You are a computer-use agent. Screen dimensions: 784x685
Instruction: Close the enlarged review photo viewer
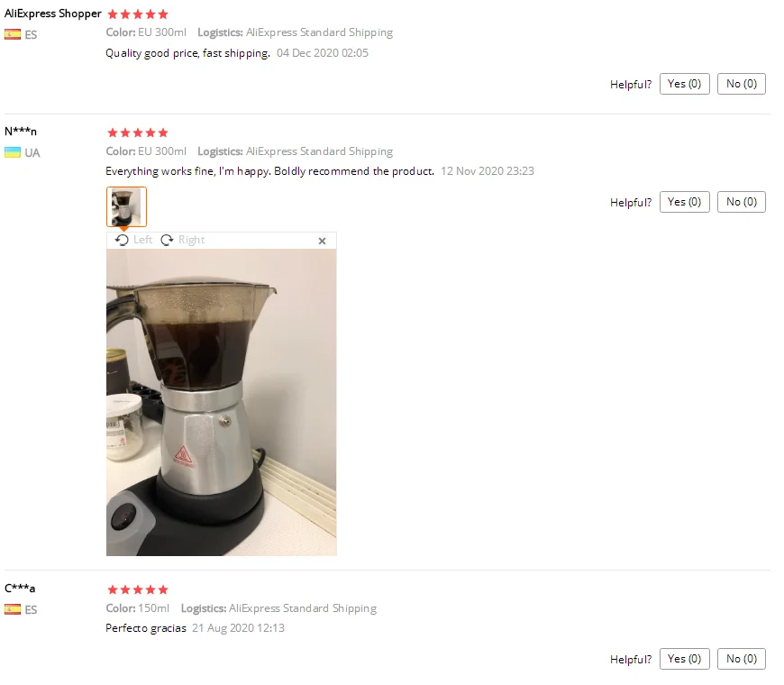click(323, 242)
